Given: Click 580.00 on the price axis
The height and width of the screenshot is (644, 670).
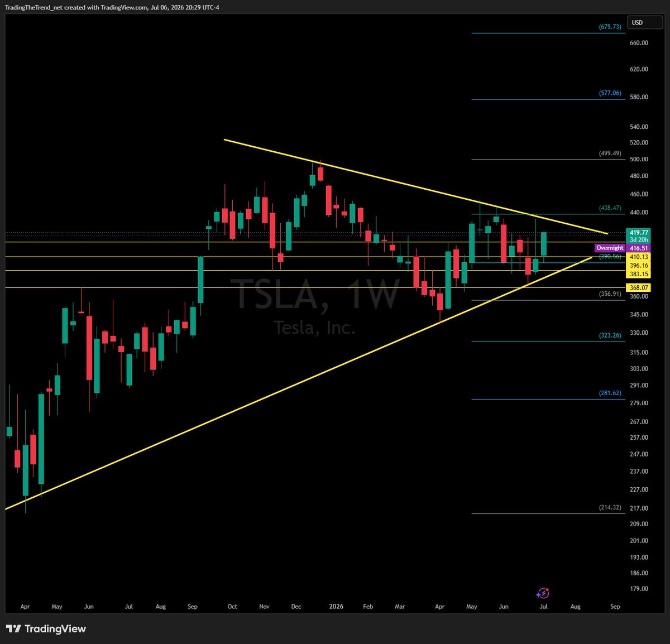Looking at the screenshot, I should click(639, 97).
